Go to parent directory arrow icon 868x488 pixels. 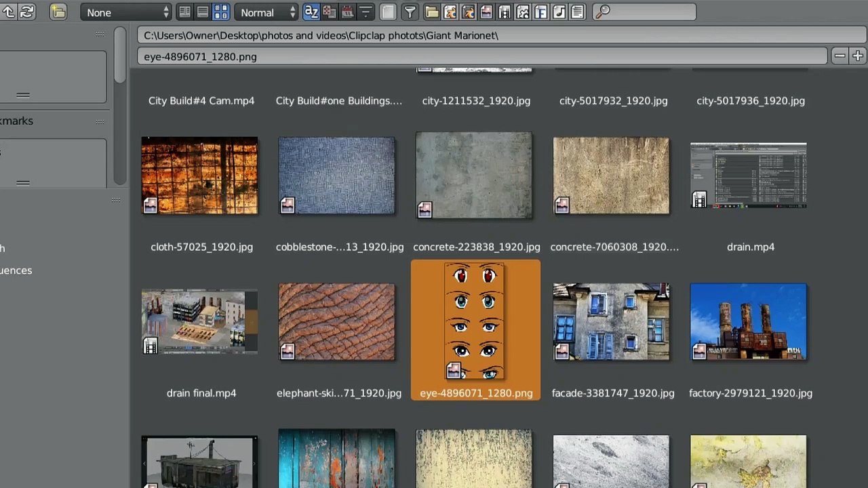tap(8, 12)
